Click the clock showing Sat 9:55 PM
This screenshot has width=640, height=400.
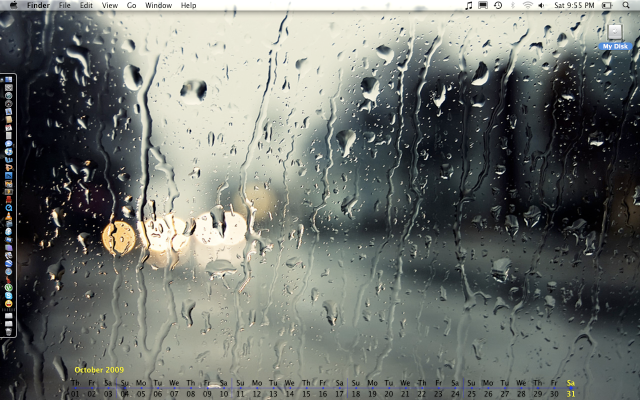point(574,5)
